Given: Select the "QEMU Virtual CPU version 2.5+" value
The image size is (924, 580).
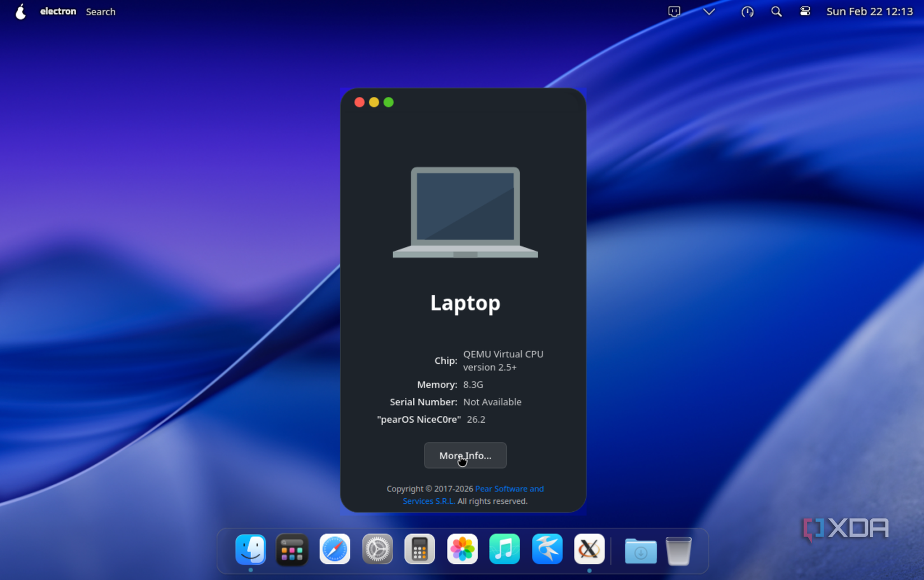Looking at the screenshot, I should pos(503,361).
